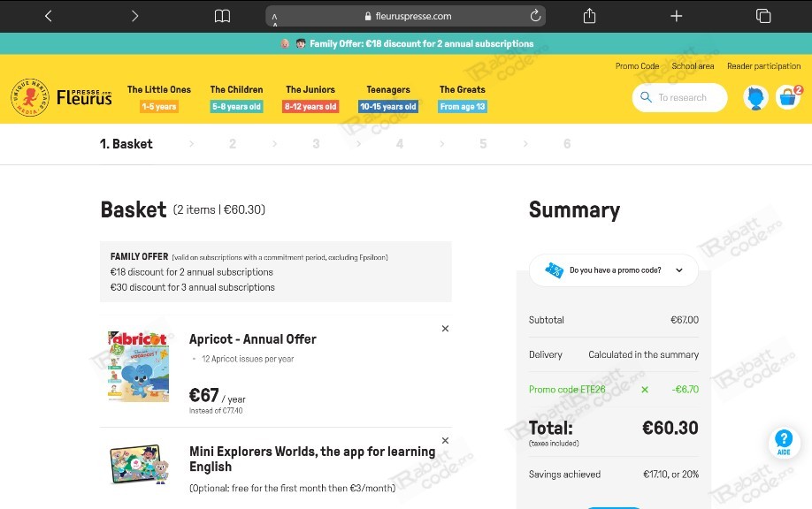The image size is (812, 509).
Task: Open the School area link
Action: point(693,65)
